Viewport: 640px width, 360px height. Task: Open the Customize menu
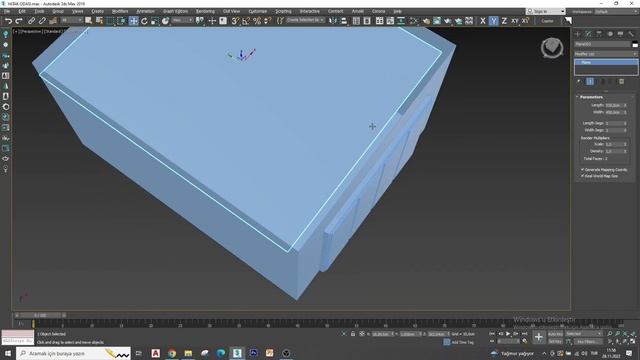click(258, 11)
